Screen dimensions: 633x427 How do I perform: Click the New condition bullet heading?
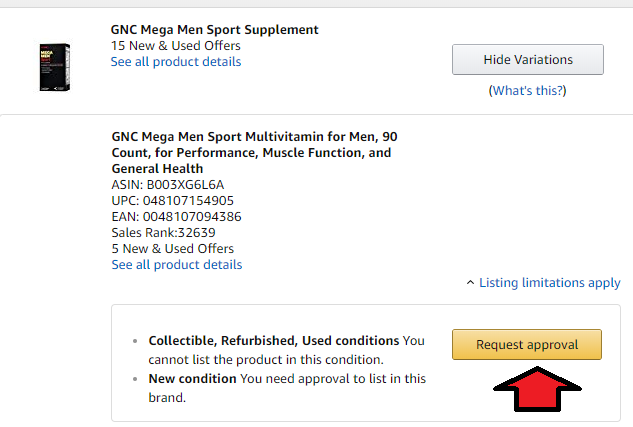coord(192,379)
